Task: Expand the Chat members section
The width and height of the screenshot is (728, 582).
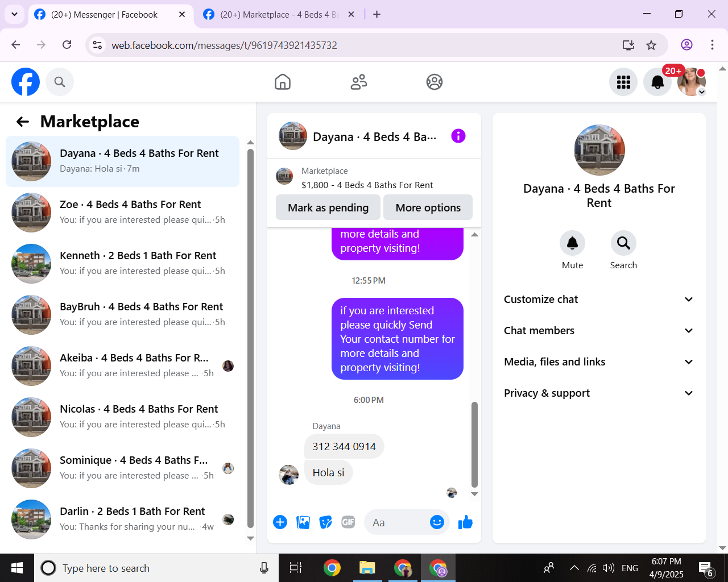Action: 599,331
